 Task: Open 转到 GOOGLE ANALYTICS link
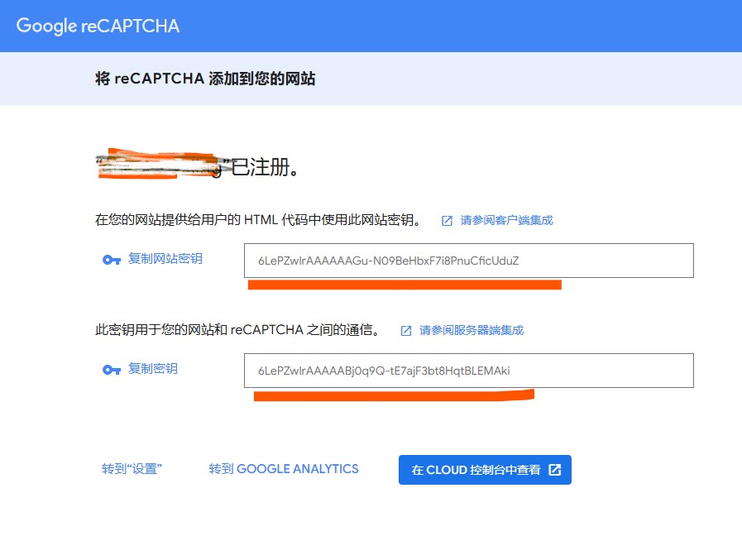coord(284,469)
